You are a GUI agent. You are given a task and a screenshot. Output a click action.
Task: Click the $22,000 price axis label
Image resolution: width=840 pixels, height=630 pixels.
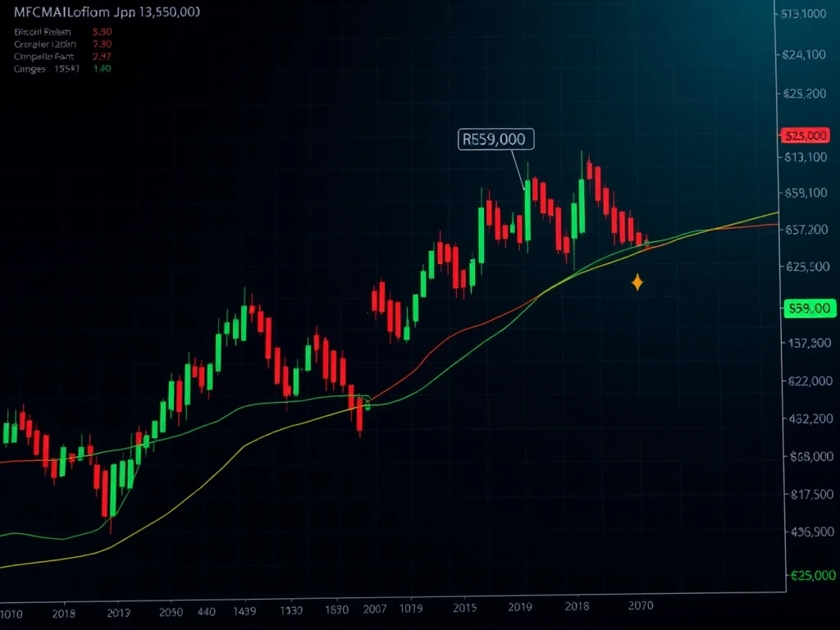pyautogui.click(x=807, y=381)
